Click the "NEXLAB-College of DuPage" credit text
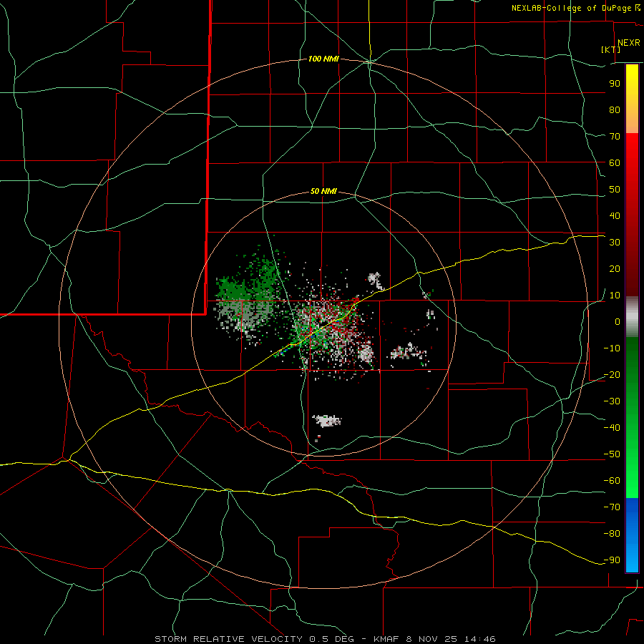The image size is (644, 644). [571, 8]
